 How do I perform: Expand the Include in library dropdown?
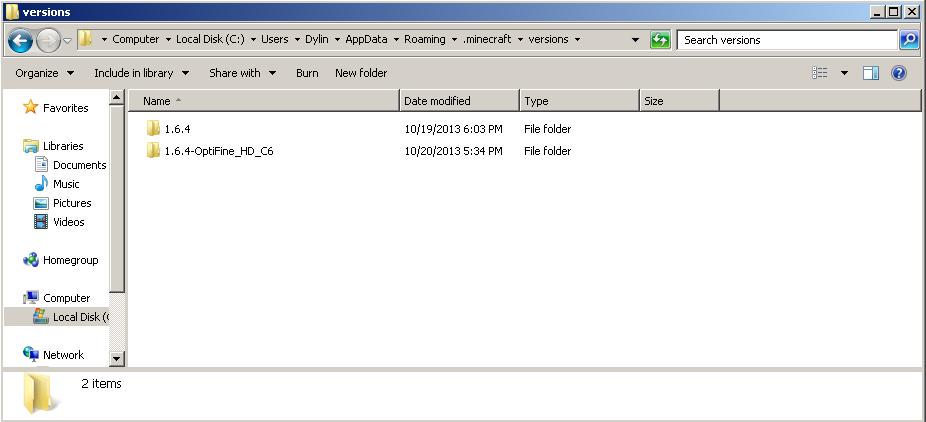141,73
